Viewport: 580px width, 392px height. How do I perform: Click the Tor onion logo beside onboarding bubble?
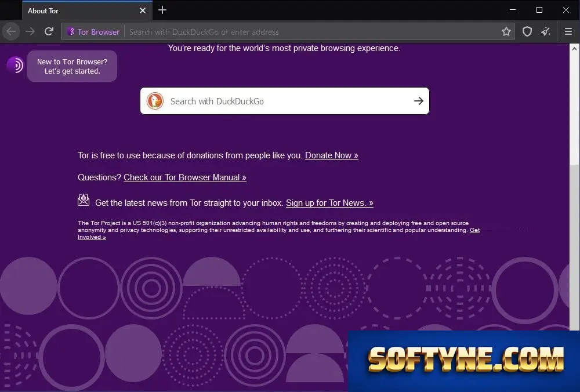click(15, 65)
